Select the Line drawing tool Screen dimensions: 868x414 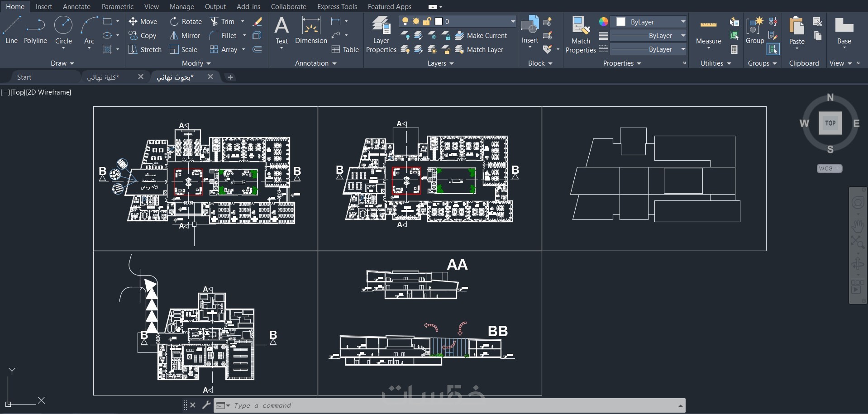pyautogui.click(x=11, y=30)
